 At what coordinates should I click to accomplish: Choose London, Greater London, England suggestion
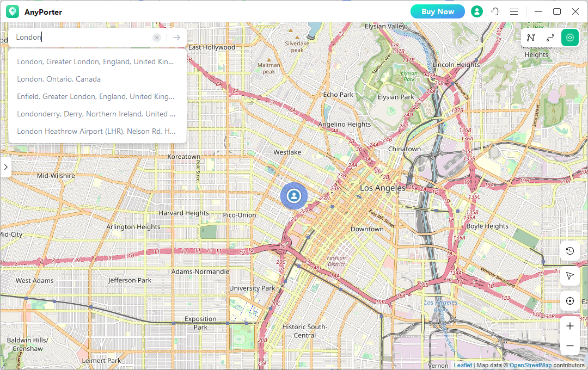tap(96, 61)
